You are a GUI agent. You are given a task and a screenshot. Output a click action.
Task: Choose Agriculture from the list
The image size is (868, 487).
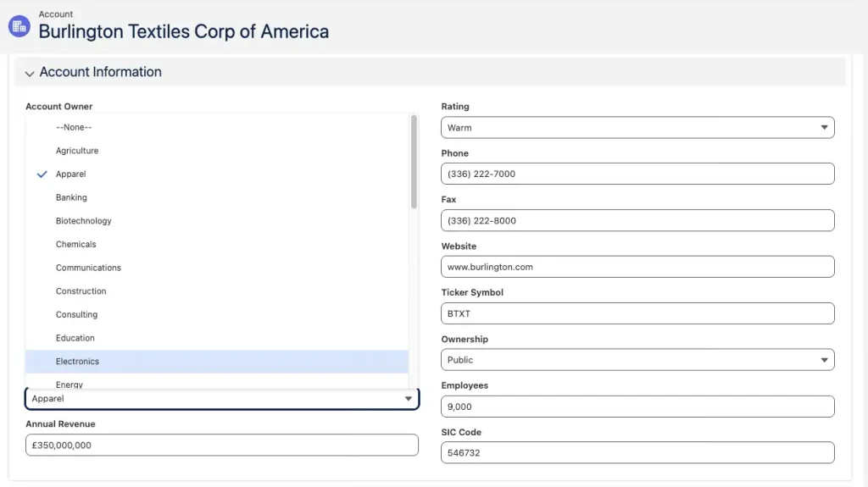217,151
